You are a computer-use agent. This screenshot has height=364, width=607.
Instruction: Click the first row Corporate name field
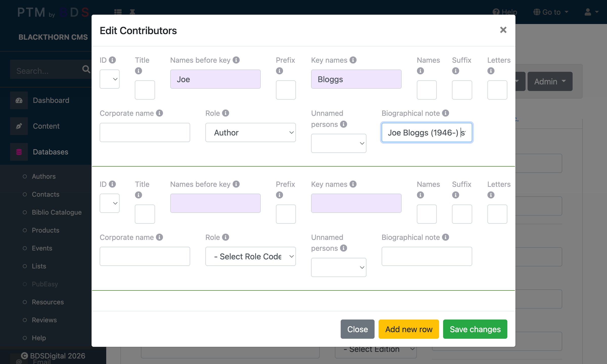click(145, 132)
